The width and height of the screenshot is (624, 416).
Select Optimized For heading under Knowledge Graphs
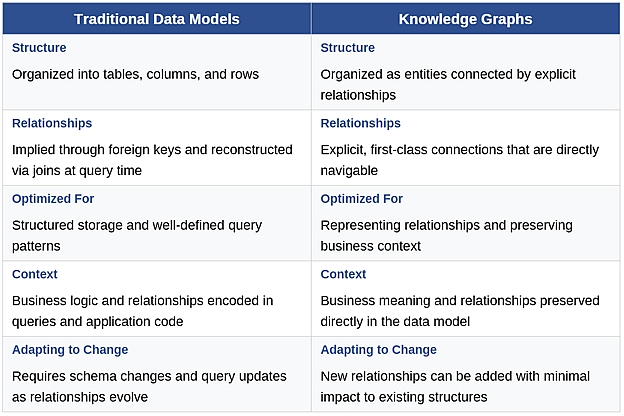click(362, 199)
